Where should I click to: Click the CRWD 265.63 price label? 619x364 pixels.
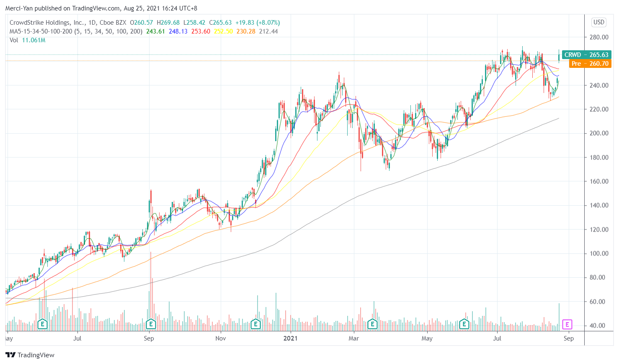pyautogui.click(x=586, y=55)
